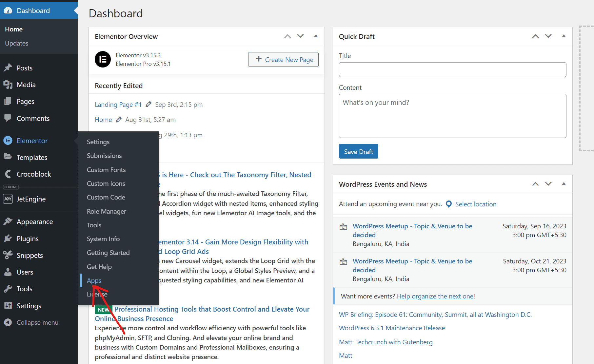Click the Create New Page button
Image resolution: width=594 pixels, height=364 pixels.
pos(283,59)
